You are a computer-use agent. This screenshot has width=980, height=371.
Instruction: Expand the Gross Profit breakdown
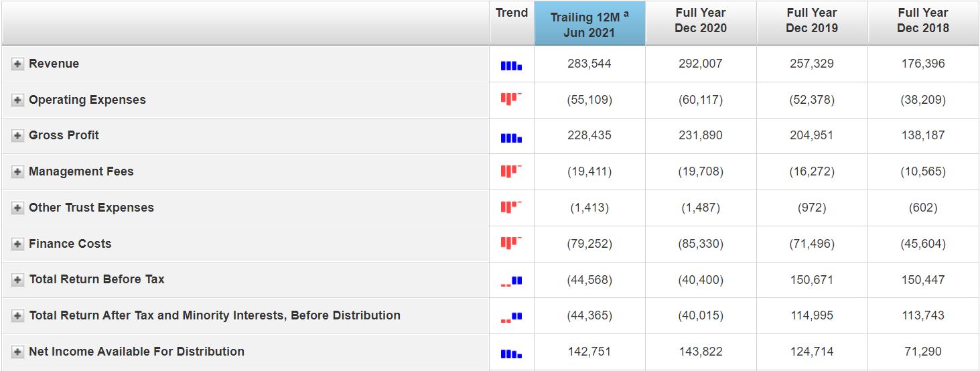(17, 136)
